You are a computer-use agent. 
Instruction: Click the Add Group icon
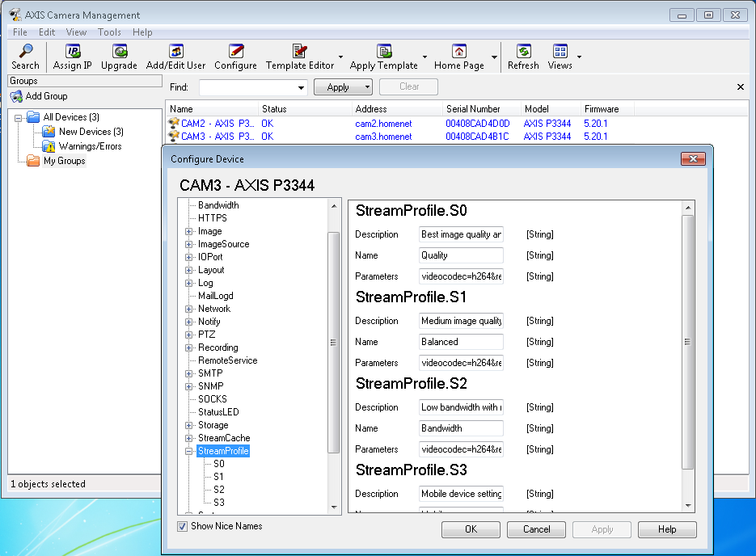tap(17, 96)
